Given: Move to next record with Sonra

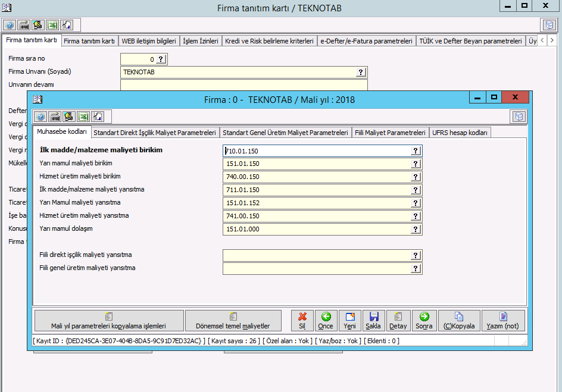Looking at the screenshot, I should tap(424, 321).
